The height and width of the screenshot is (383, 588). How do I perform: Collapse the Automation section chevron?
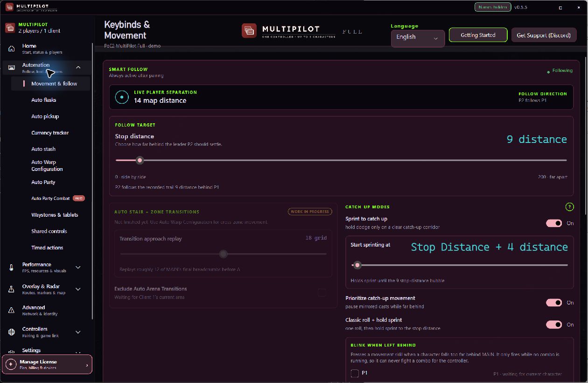tap(78, 68)
